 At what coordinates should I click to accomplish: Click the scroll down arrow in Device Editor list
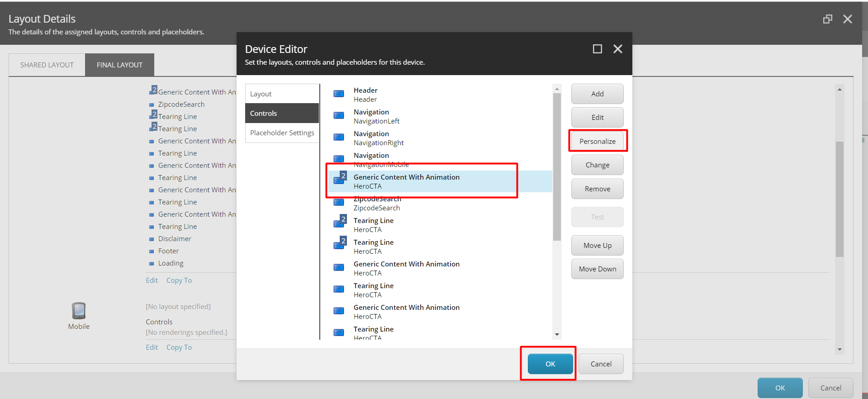[x=557, y=334]
